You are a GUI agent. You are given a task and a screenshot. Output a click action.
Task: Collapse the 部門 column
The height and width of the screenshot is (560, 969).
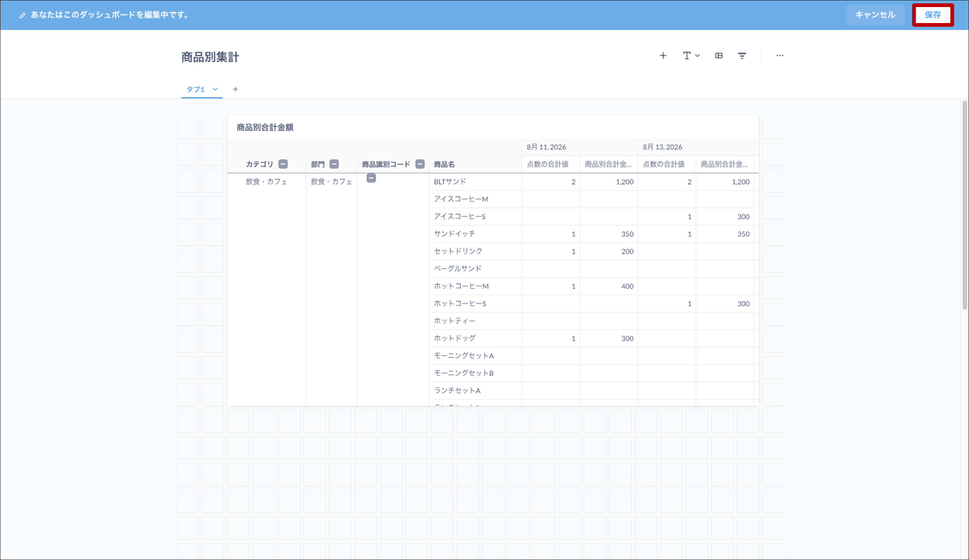(335, 164)
